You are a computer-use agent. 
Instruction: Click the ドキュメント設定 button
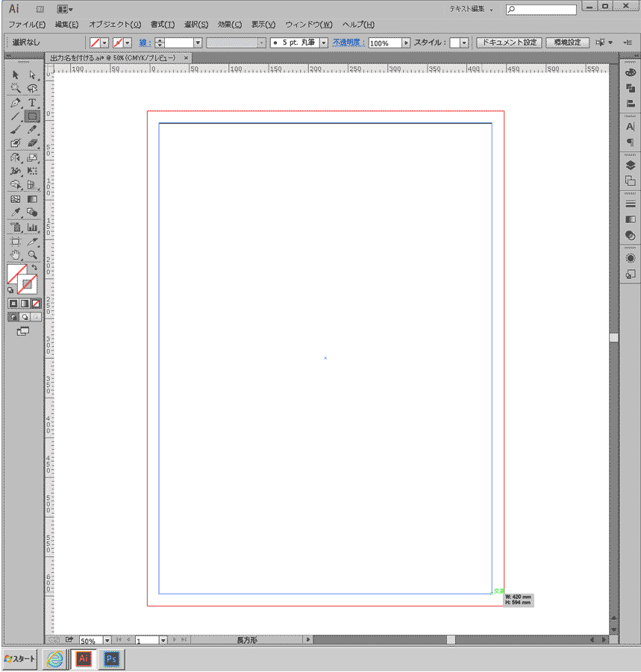click(509, 43)
